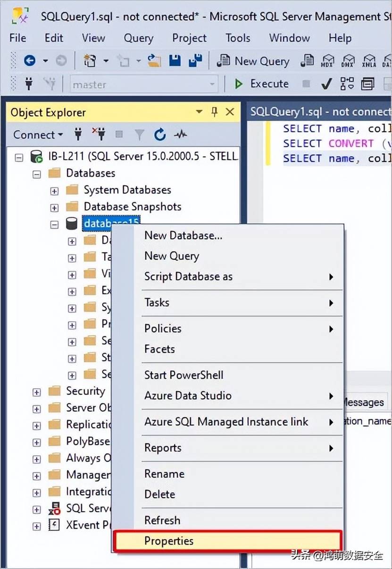Screen dimensions: 392x569
Task: Open the Query menu
Action: (x=139, y=38)
